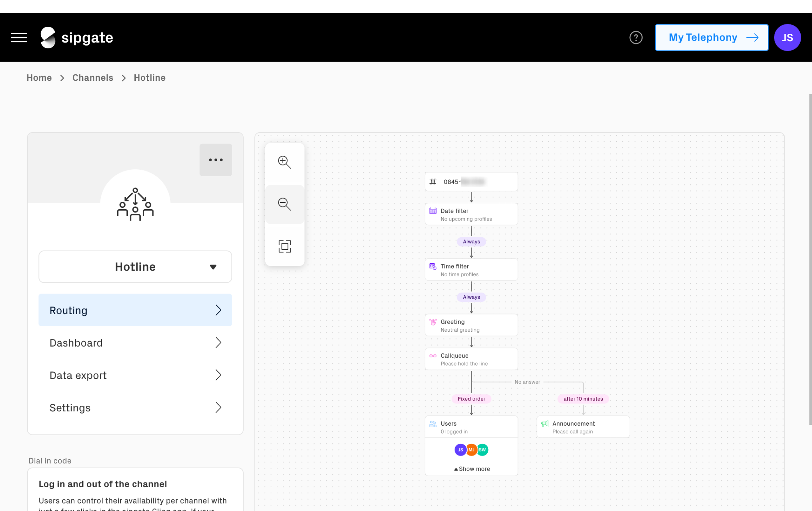The height and width of the screenshot is (511, 812).
Task: Open the JS user avatar menu
Action: [787, 37]
